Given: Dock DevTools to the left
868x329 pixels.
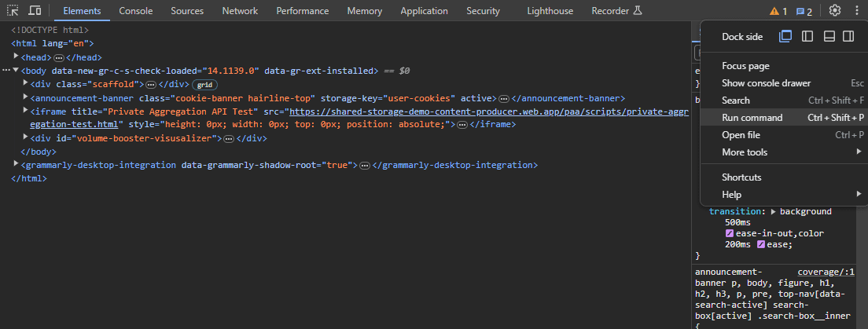Looking at the screenshot, I should click(807, 36).
